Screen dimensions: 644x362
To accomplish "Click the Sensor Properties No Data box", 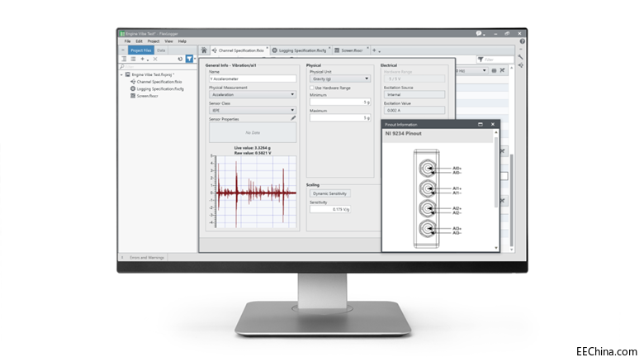I will coord(252,132).
